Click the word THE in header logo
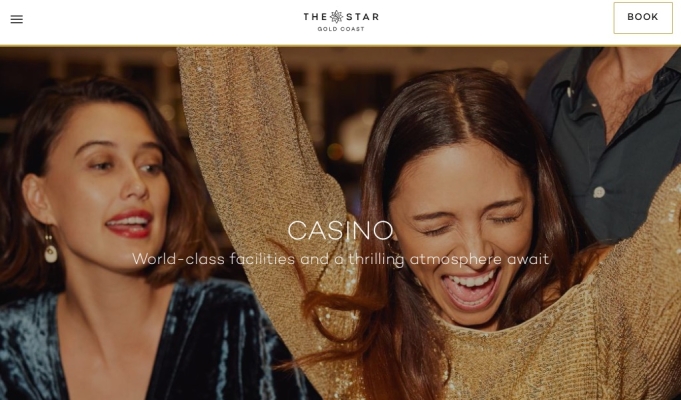 pos(316,17)
